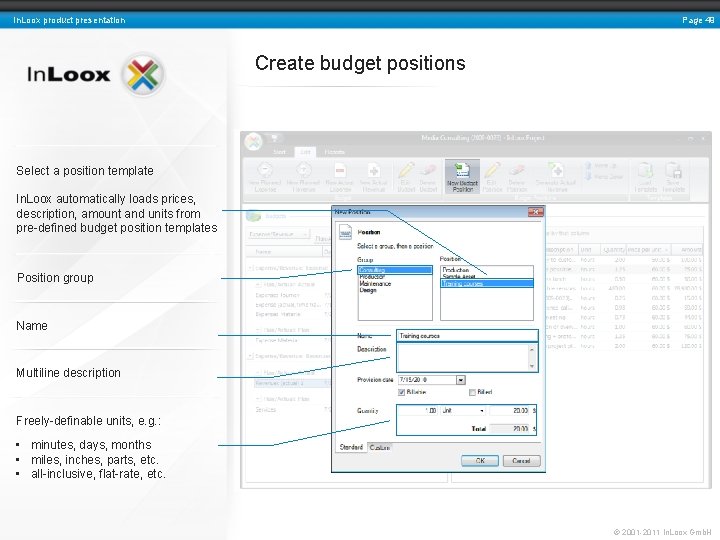Click the Name field with Training courses
This screenshot has width=720, height=540.
(x=467, y=336)
